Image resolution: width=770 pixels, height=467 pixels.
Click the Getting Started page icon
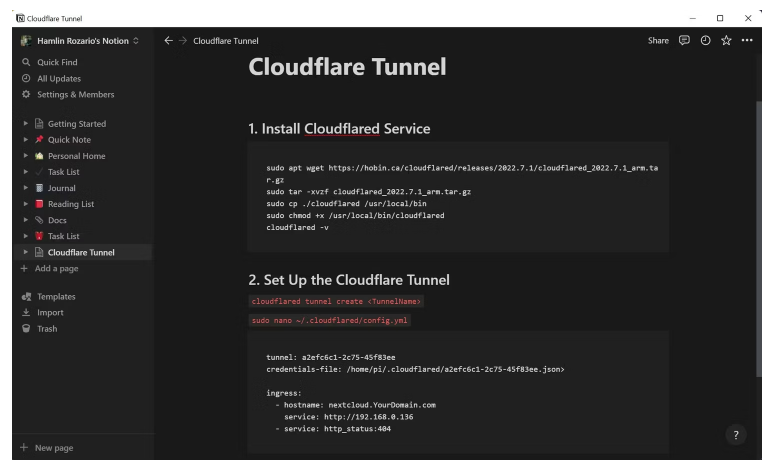click(39, 124)
